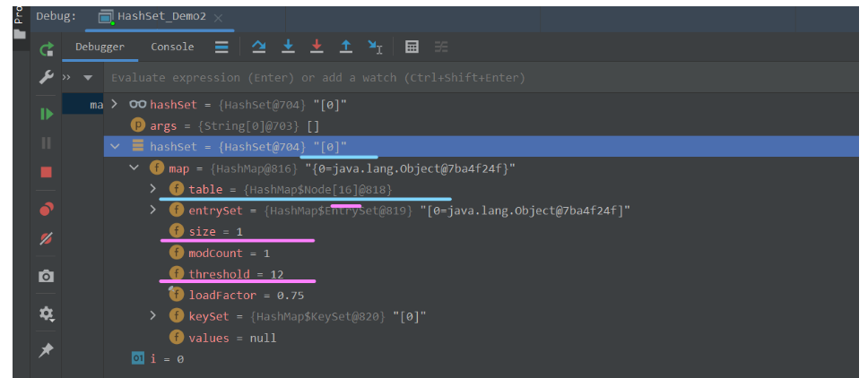Click the primitive icon beside i
Screen dimensions: 868x378
click(x=138, y=358)
